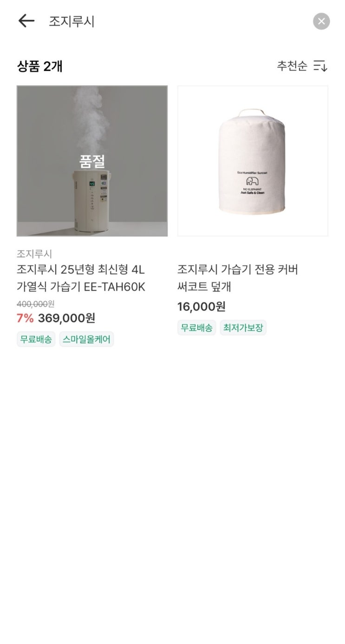Open the 추천순 sort dropdown
The height and width of the screenshot is (644, 345).
(292, 66)
